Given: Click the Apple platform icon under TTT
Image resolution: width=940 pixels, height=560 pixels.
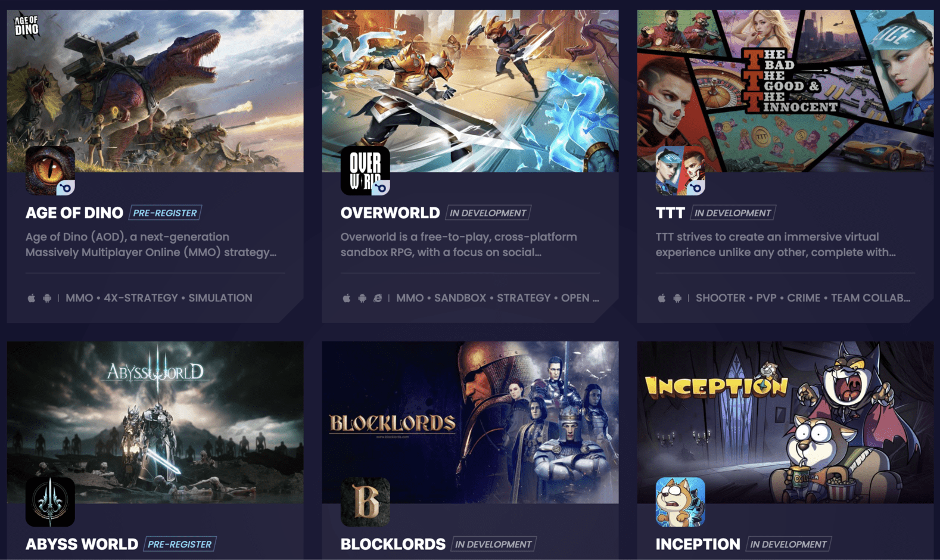Looking at the screenshot, I should tap(662, 298).
